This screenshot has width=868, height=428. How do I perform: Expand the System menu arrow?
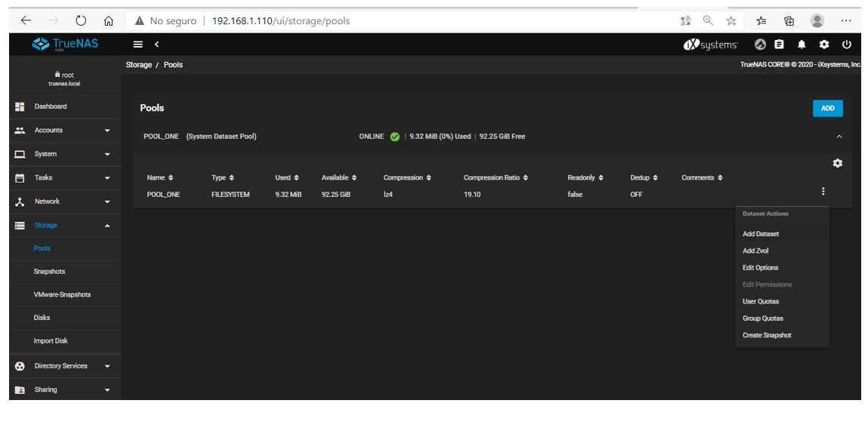[x=107, y=154]
